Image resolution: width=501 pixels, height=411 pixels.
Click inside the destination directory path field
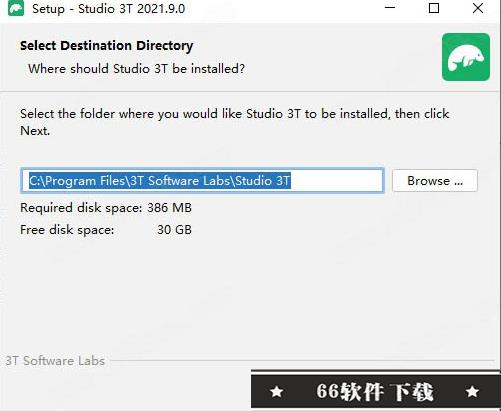(x=202, y=180)
